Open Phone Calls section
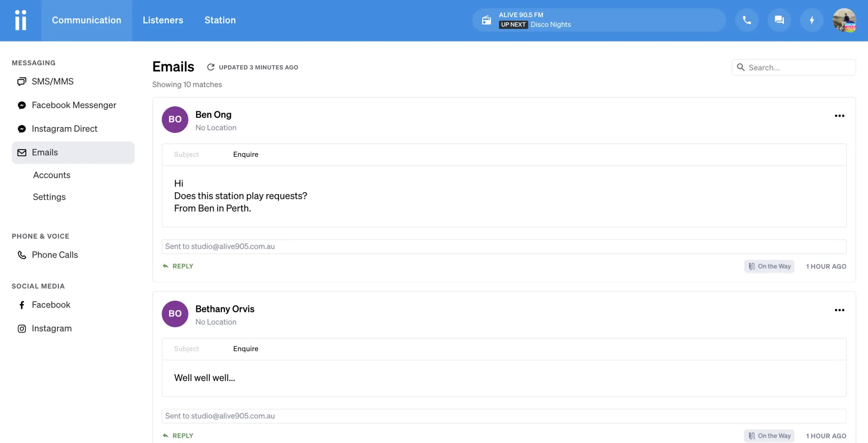Viewport: 868px width, 443px height. pyautogui.click(x=55, y=255)
